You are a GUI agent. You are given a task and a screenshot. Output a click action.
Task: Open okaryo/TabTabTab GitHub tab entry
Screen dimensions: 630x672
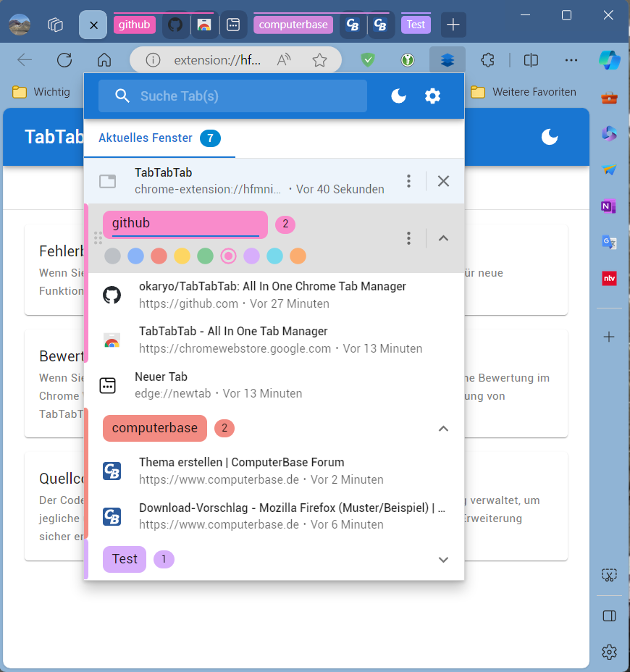[277, 295]
